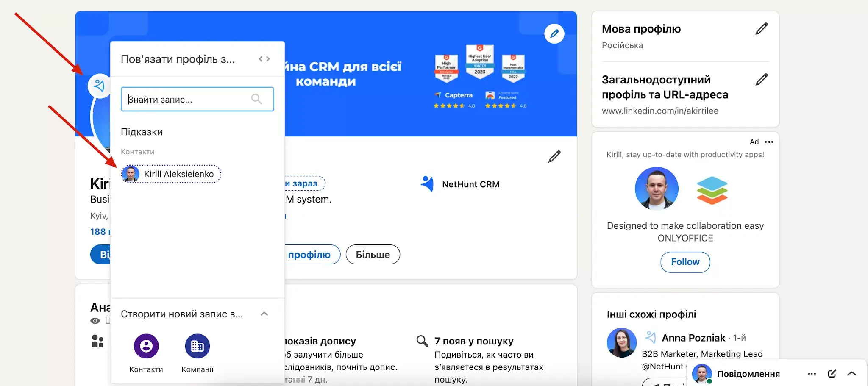Focus the 'Знайти запис...' search field
The width and height of the screenshot is (868, 386).
(x=197, y=99)
